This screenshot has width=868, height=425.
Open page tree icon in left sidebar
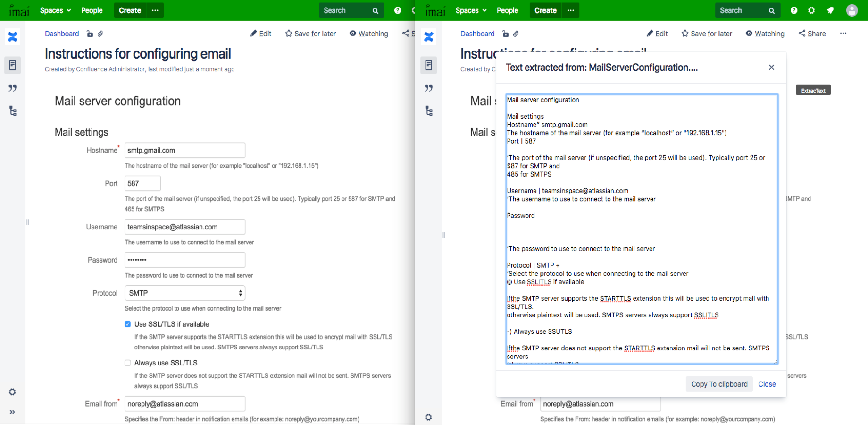click(13, 111)
